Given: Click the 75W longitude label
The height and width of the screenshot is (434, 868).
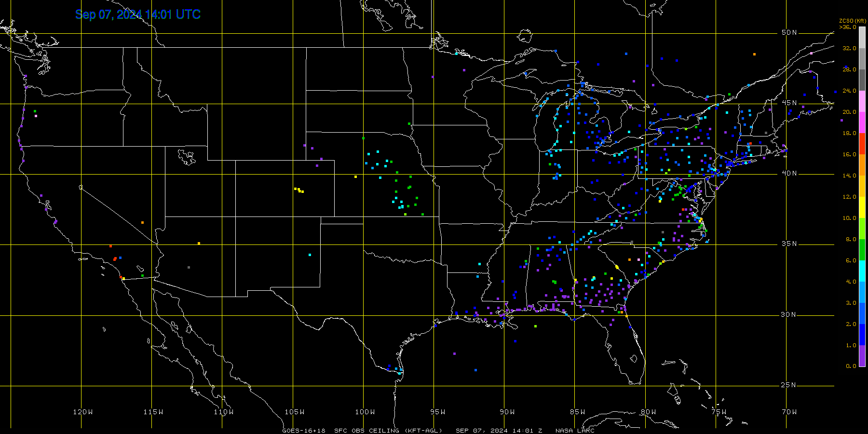Looking at the screenshot, I should [x=719, y=412].
